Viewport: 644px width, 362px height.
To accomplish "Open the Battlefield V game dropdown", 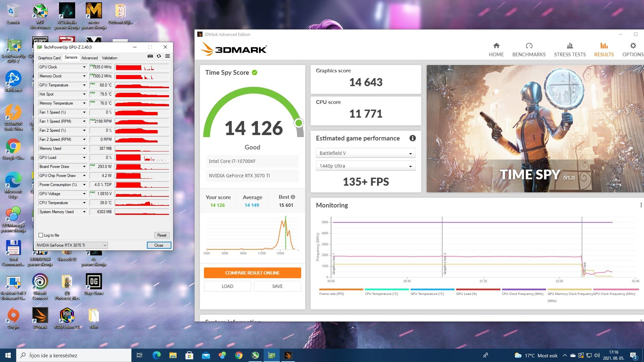I will pyautogui.click(x=366, y=153).
